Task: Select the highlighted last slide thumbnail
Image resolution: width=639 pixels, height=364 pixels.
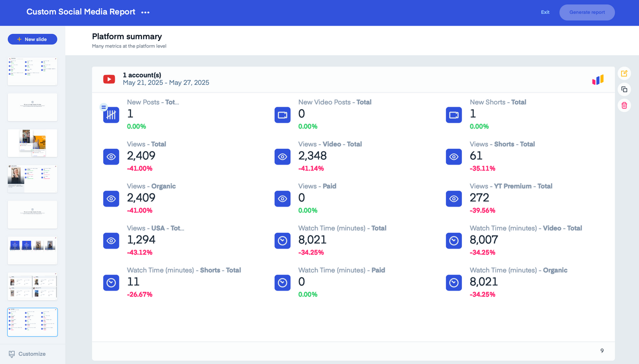Action: (32, 322)
